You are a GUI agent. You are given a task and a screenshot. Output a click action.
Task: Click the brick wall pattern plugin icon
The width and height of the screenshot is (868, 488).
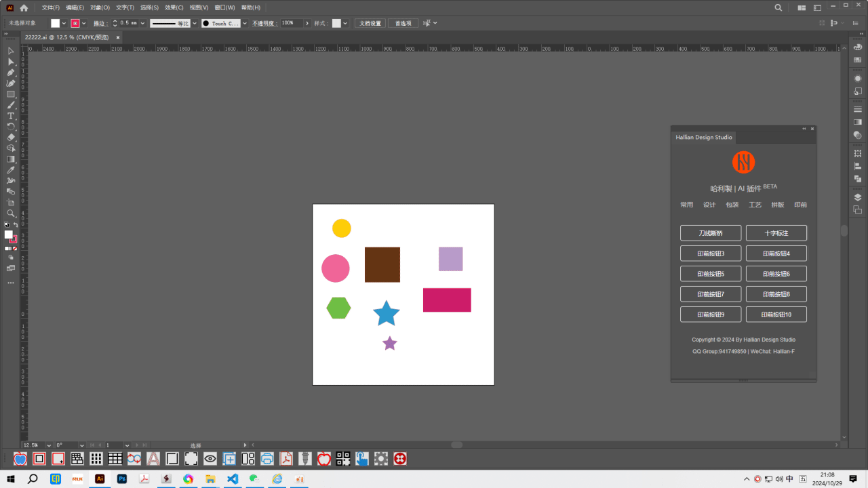pyautogui.click(x=77, y=459)
